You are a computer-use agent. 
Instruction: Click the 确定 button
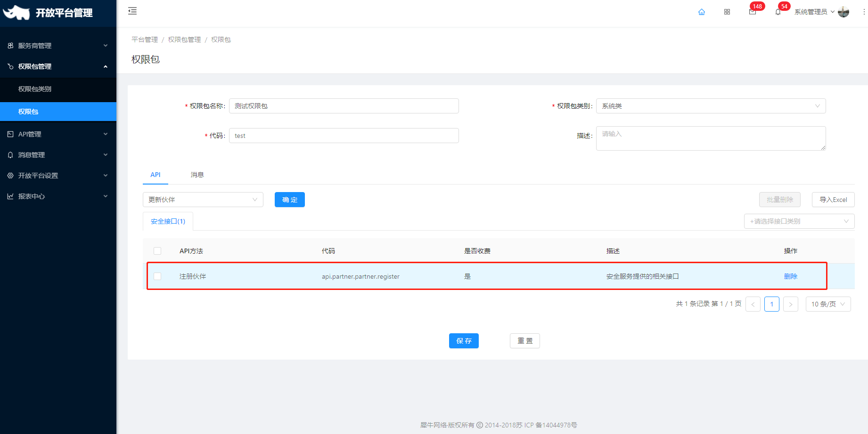pyautogui.click(x=290, y=200)
